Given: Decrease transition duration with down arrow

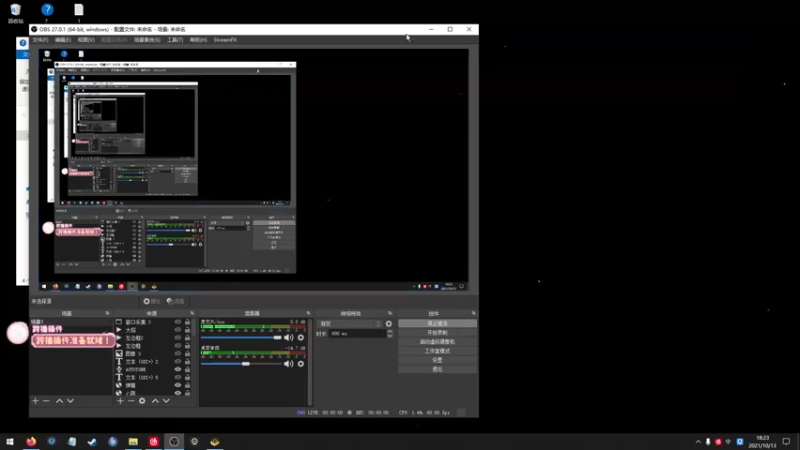Looking at the screenshot, I should click(x=390, y=336).
